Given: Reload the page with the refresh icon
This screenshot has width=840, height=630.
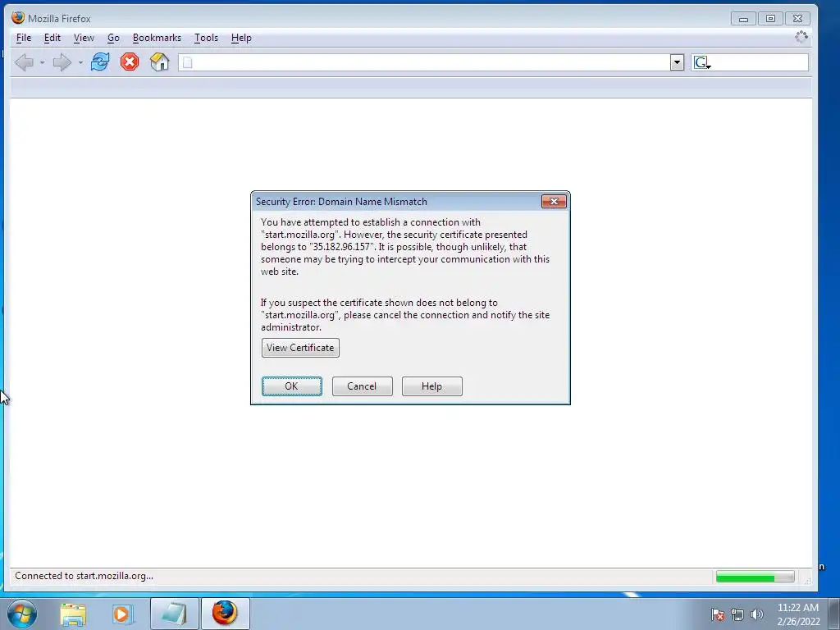Looking at the screenshot, I should click(x=99, y=62).
